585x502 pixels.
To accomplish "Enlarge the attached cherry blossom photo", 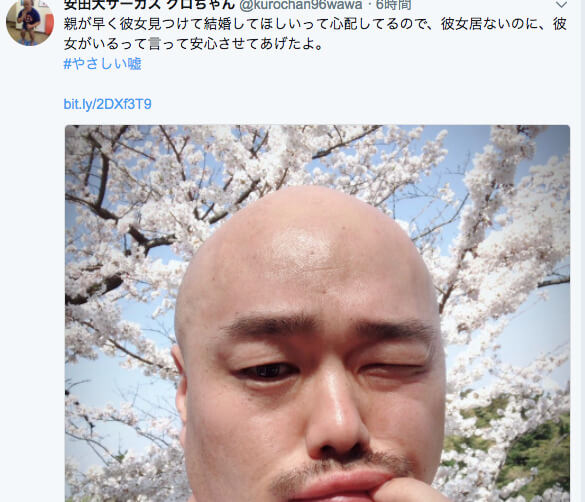I will [317, 313].
